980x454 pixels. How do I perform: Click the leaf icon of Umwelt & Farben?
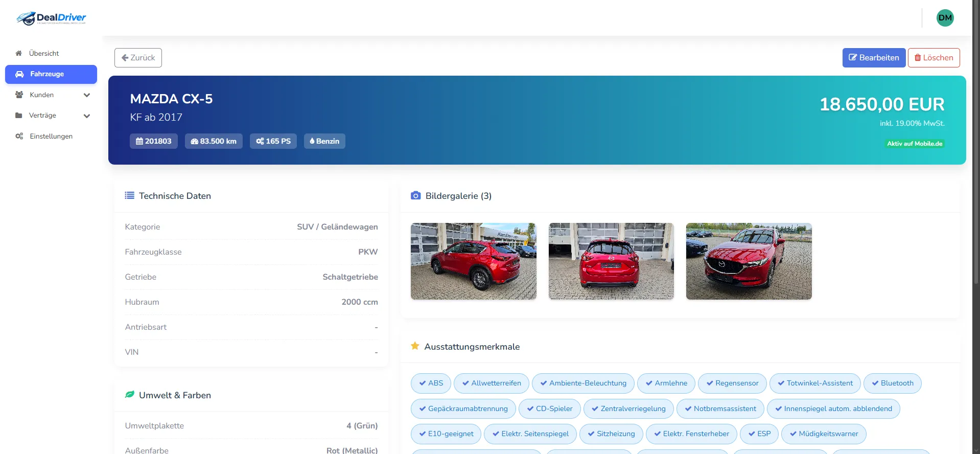coord(130,395)
